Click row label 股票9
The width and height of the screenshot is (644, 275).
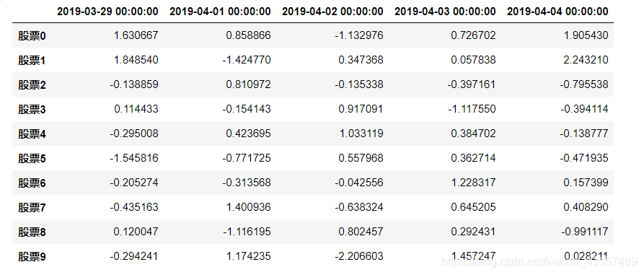(32, 257)
